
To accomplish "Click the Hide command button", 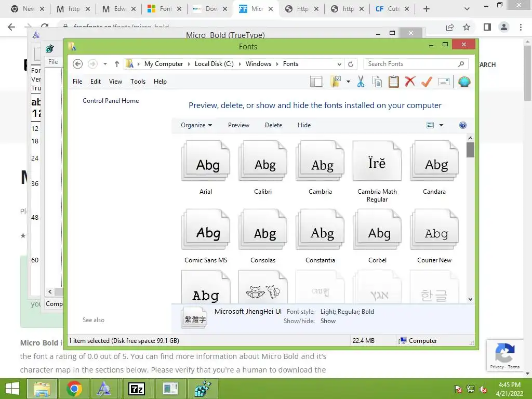I will (x=304, y=125).
